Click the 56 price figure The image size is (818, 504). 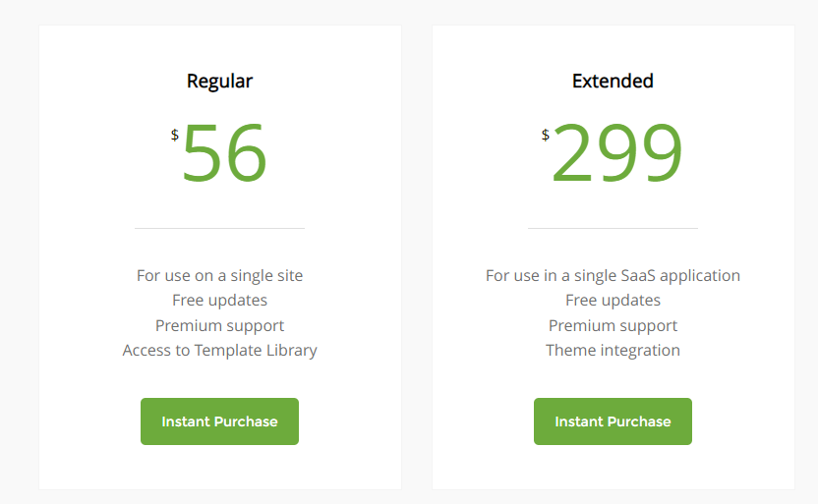click(225, 154)
